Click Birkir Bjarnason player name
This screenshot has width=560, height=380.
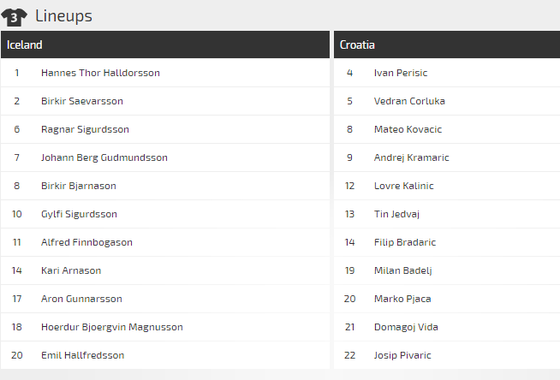tap(79, 186)
